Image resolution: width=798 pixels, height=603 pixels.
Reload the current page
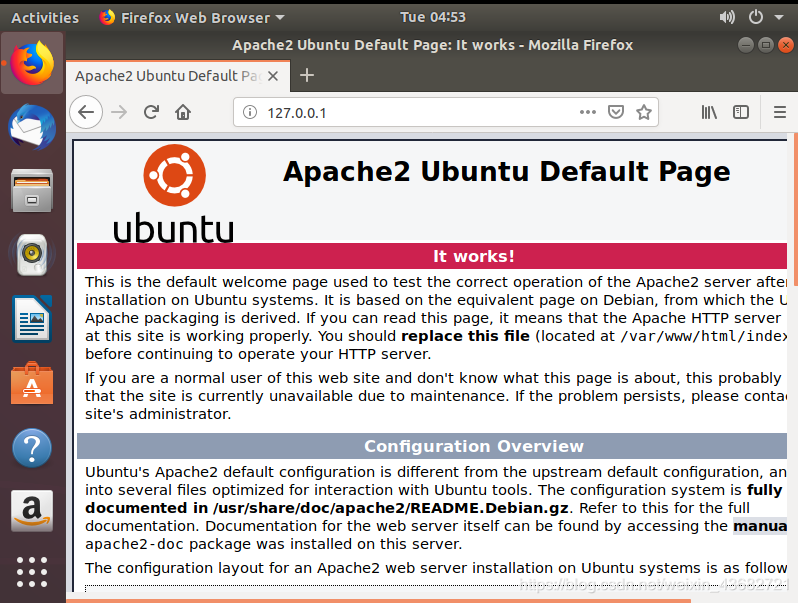[152, 112]
